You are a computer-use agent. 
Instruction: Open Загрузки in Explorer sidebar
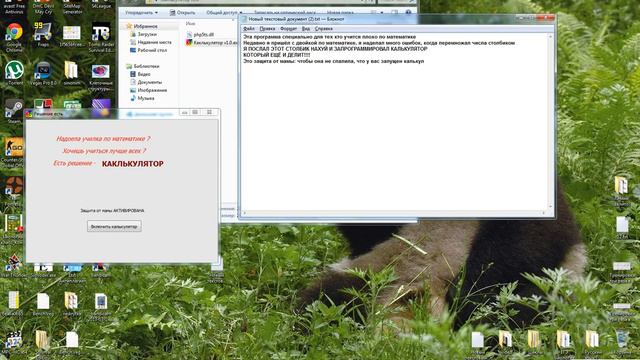143,34
